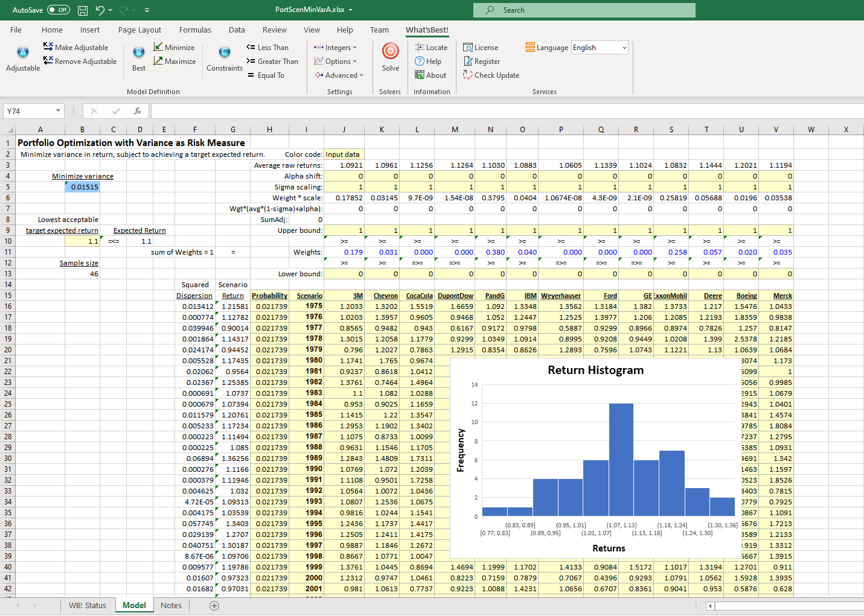864x616 pixels.
Task: Click the Save icon in title bar
Action: 83,10
